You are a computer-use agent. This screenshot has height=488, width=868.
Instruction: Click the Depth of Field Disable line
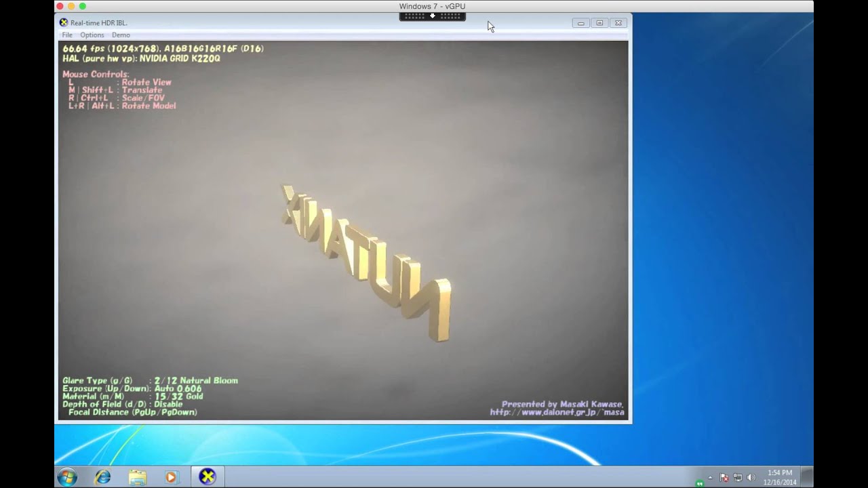(x=123, y=405)
